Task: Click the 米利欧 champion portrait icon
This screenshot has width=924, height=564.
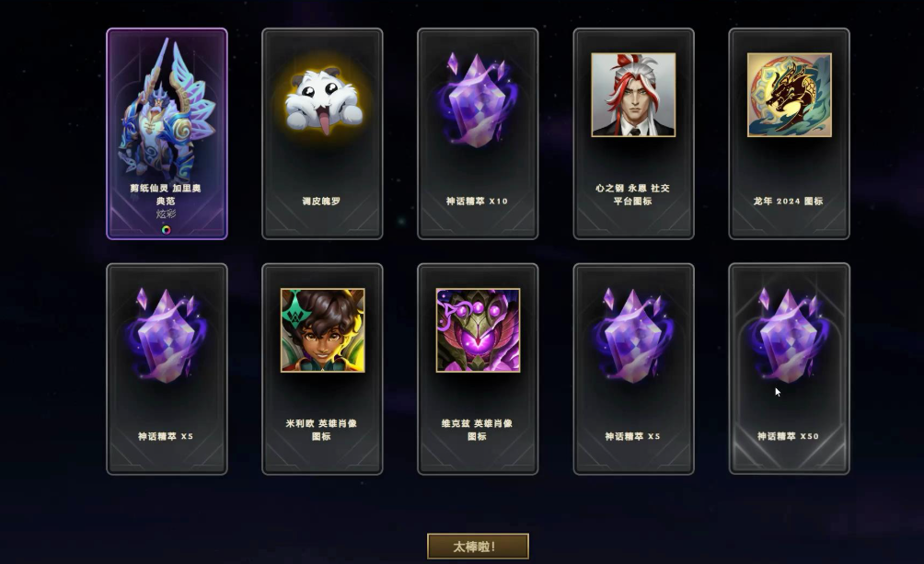Action: pyautogui.click(x=322, y=330)
